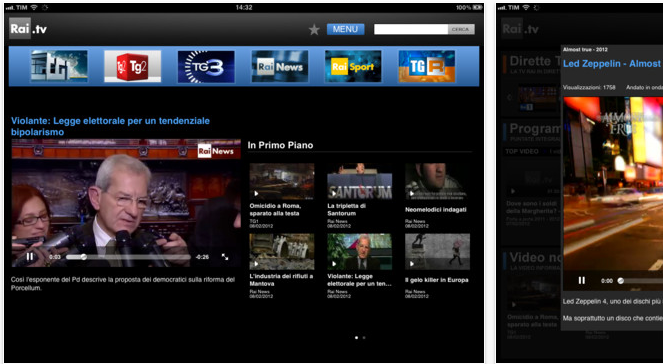Image resolution: width=663 pixels, height=364 pixels.
Task: Click the CERCA search button
Action: click(x=460, y=29)
